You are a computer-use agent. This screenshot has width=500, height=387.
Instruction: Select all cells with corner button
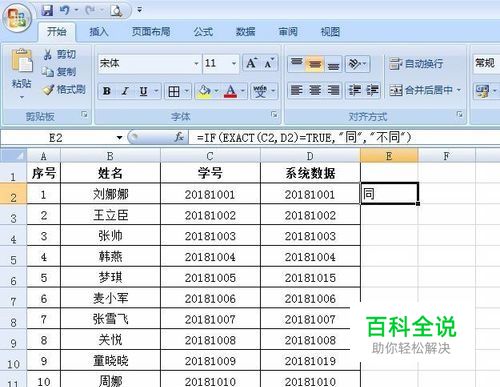13,156
